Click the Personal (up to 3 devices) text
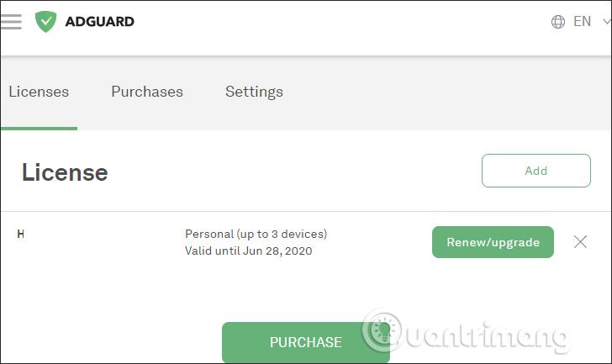 [x=256, y=234]
